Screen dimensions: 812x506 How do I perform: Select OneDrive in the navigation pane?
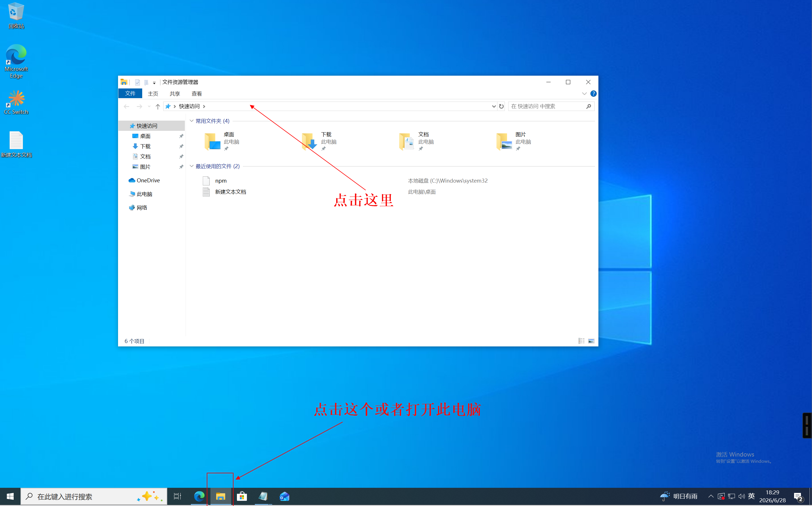click(152, 180)
